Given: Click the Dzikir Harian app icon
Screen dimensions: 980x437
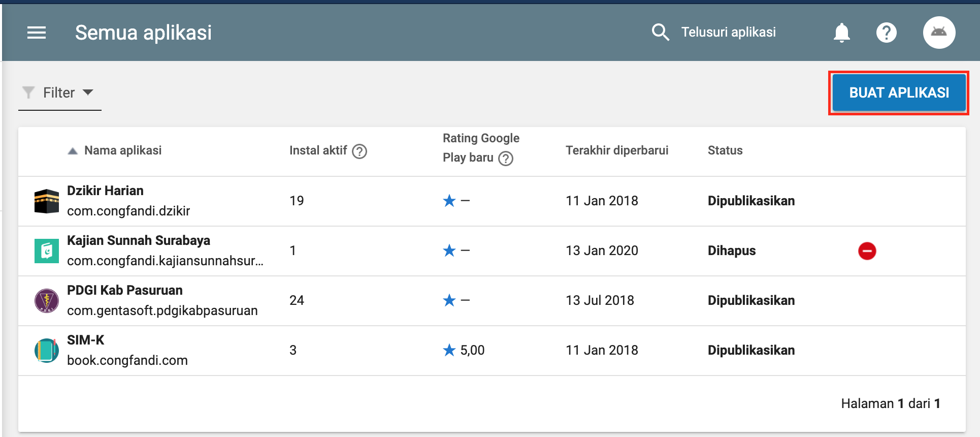Looking at the screenshot, I should click(47, 201).
